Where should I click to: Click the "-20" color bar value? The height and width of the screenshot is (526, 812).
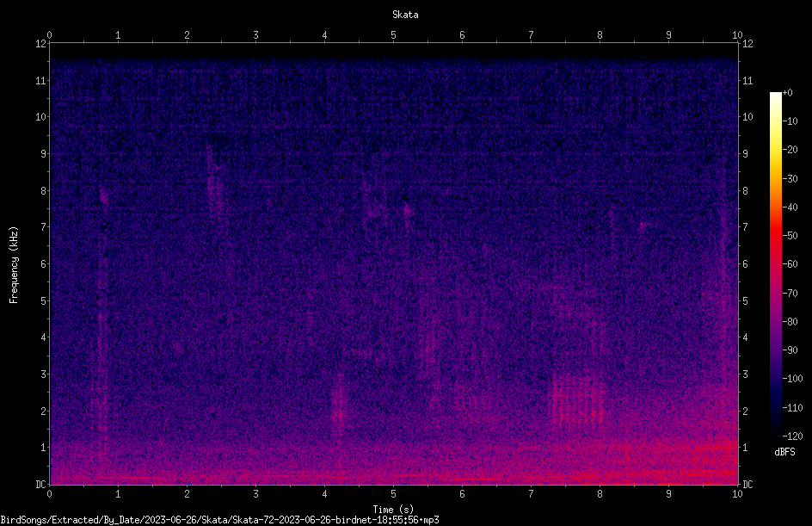coord(790,150)
